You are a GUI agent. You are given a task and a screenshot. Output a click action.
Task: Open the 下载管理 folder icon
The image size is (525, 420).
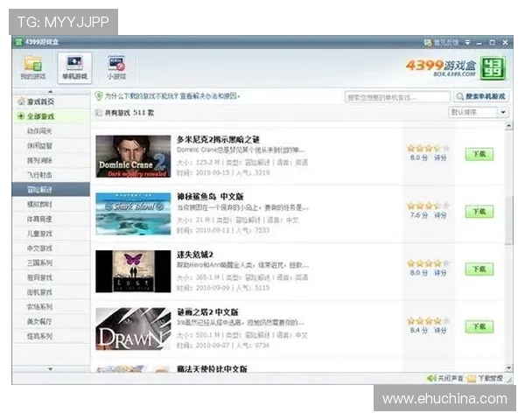coord(472,379)
